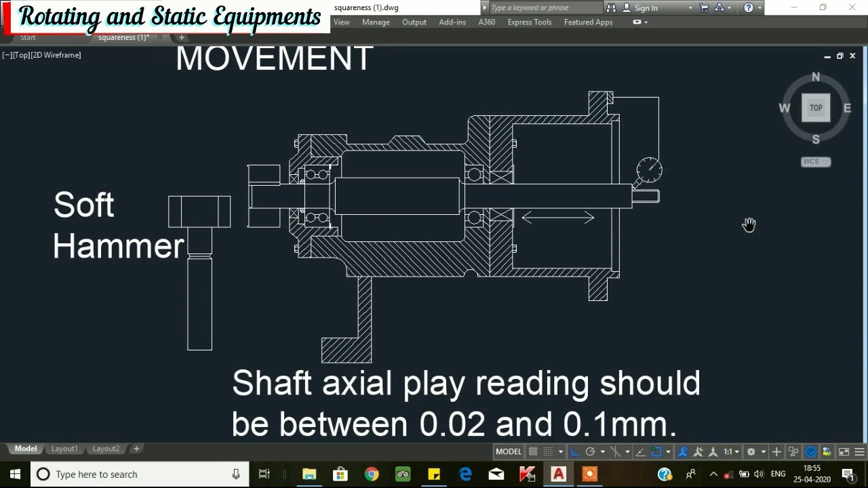
Task: Open the notification center icon
Action: pos(848,474)
